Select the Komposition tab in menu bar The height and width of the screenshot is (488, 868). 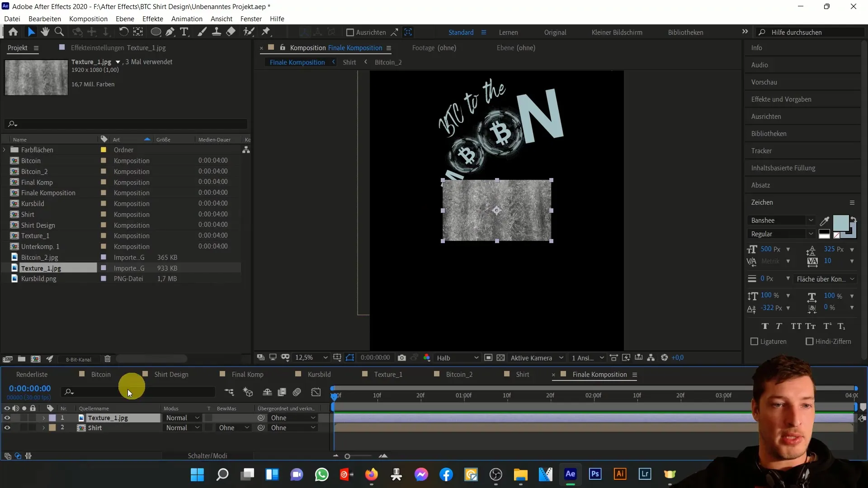[x=88, y=19]
